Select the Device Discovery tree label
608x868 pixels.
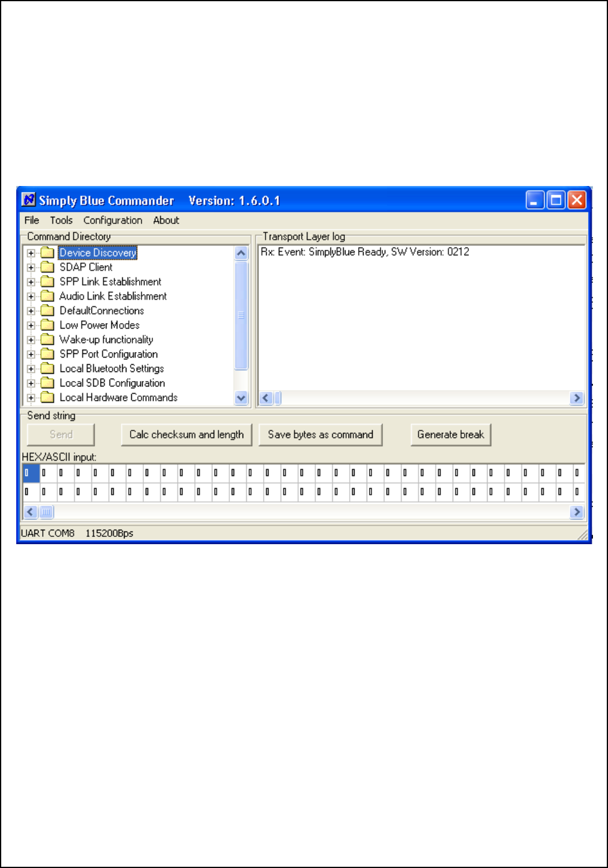pyautogui.click(x=98, y=253)
